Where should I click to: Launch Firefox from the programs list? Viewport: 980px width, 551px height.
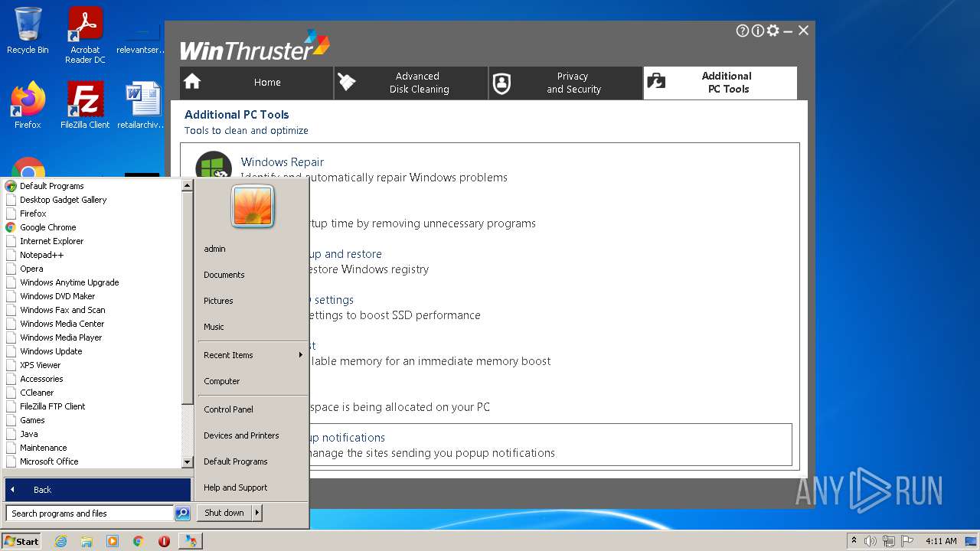[x=92, y=214]
